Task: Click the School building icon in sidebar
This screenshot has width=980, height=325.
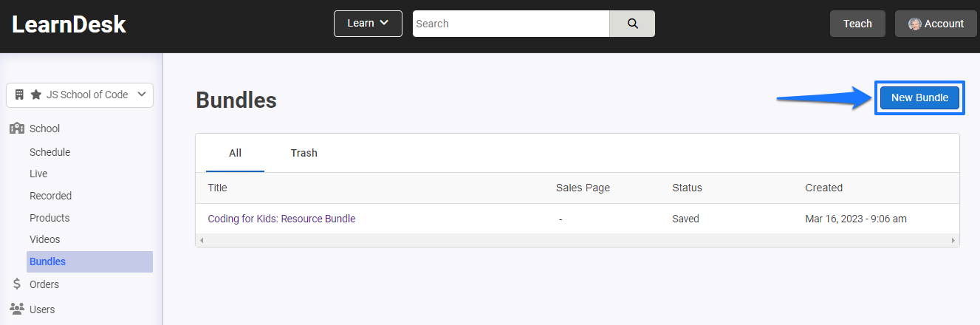Action: pyautogui.click(x=17, y=129)
